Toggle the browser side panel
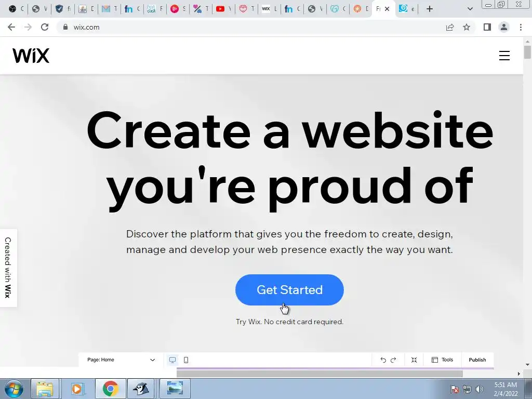Screen dimensions: 532x399 tap(487, 27)
